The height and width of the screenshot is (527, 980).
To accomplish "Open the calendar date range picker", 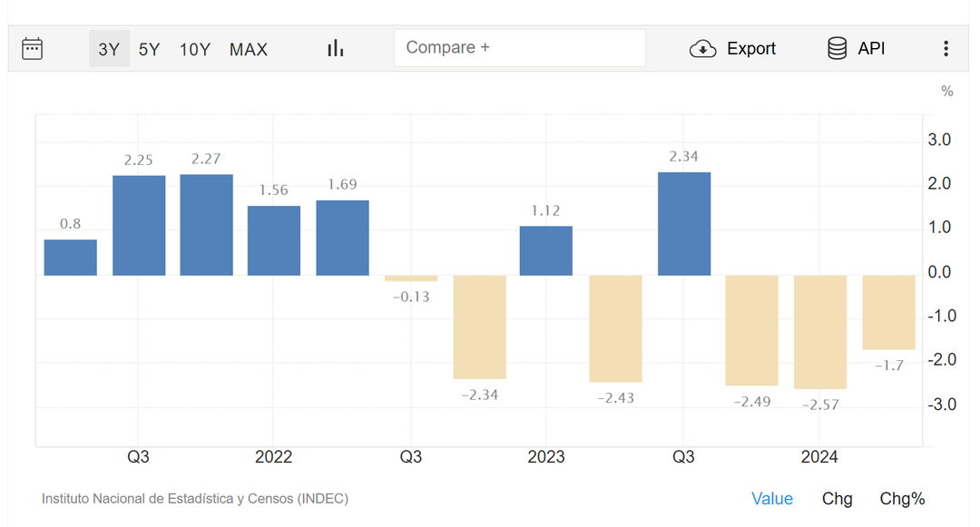I will 32,48.
